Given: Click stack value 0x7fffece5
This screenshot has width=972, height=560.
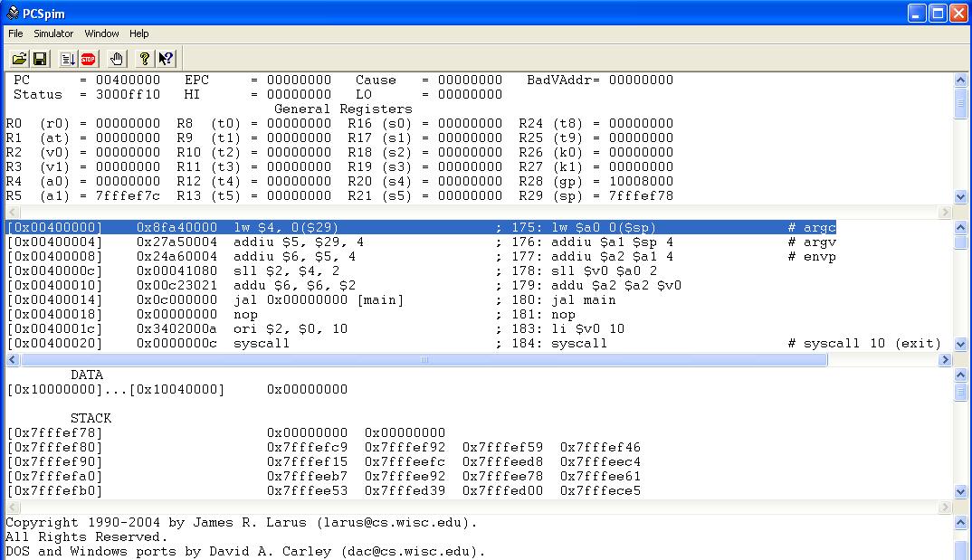Looking at the screenshot, I should [x=600, y=490].
